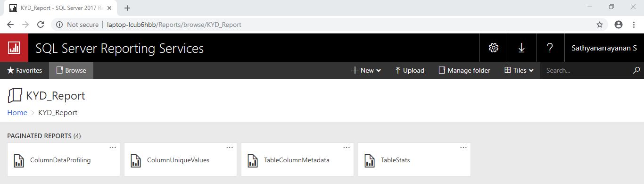Screen dimensions: 644x184
Task: Open the TableStats ellipsis menu
Action: 463,147
